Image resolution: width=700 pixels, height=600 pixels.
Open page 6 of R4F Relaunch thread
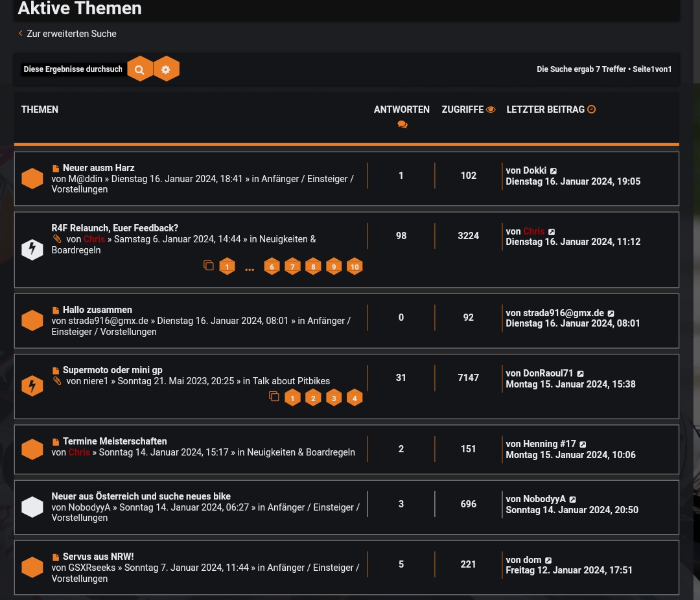tap(272, 266)
